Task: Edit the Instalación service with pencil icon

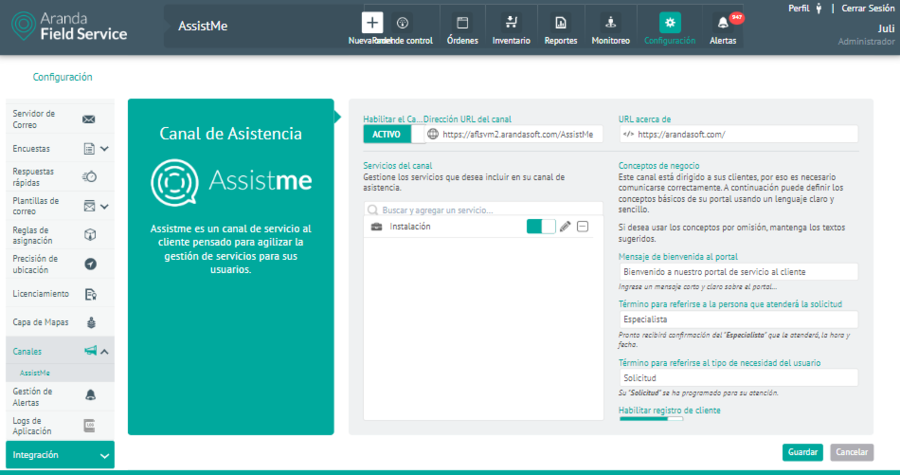Action: [x=565, y=227]
